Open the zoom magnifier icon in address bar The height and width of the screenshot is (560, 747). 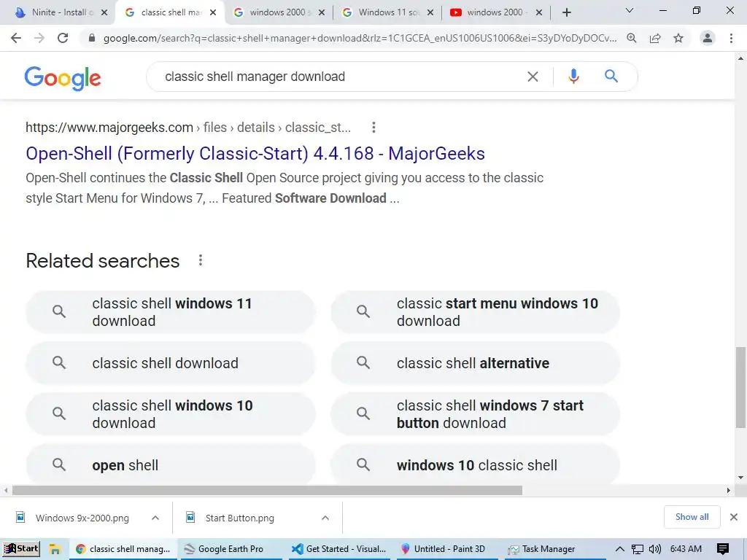tap(632, 38)
